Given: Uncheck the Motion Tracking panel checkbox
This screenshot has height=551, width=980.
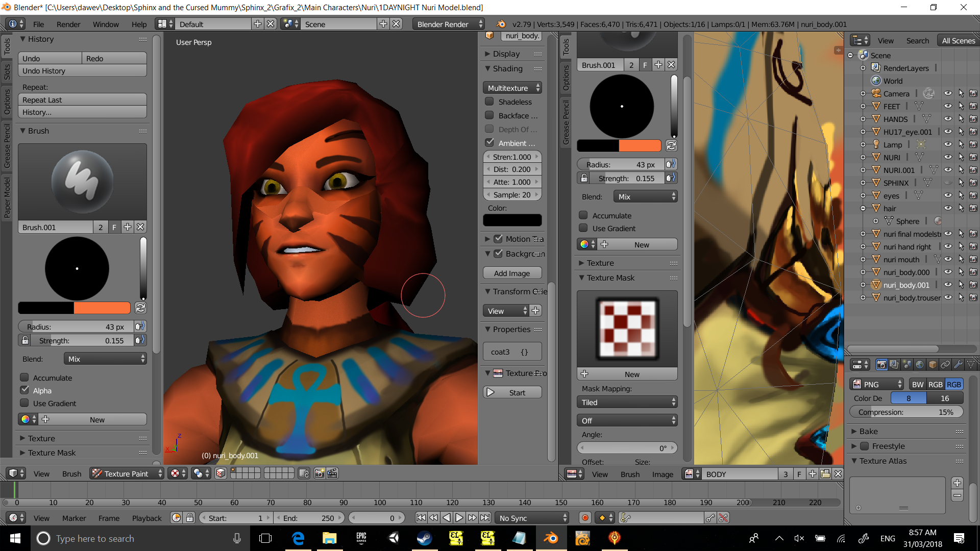Looking at the screenshot, I should (x=498, y=239).
